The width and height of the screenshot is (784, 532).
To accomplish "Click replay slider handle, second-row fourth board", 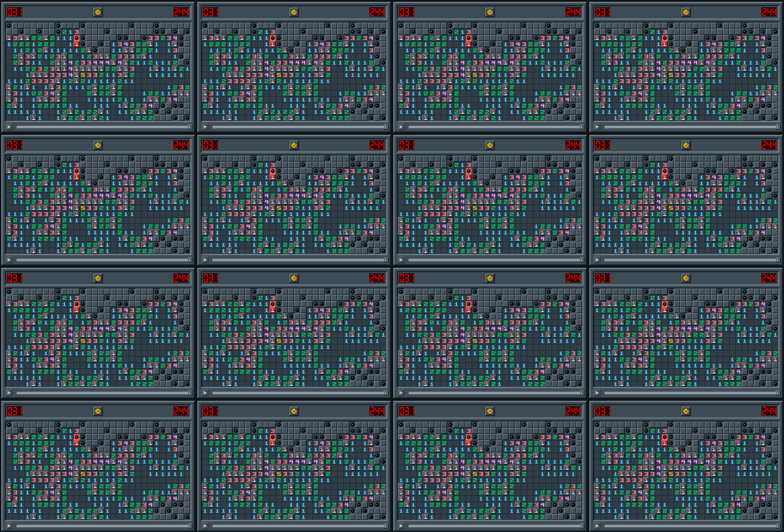I will pyautogui.click(x=778, y=260).
